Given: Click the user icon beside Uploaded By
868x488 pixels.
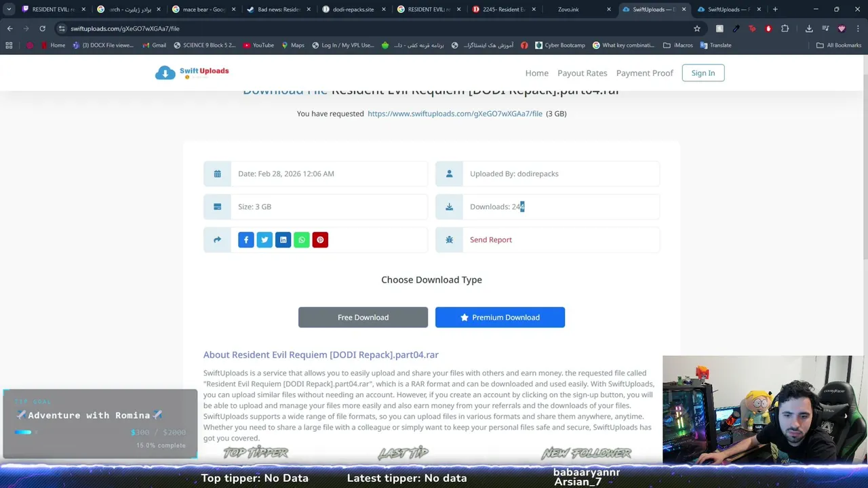Looking at the screenshot, I should pos(449,174).
